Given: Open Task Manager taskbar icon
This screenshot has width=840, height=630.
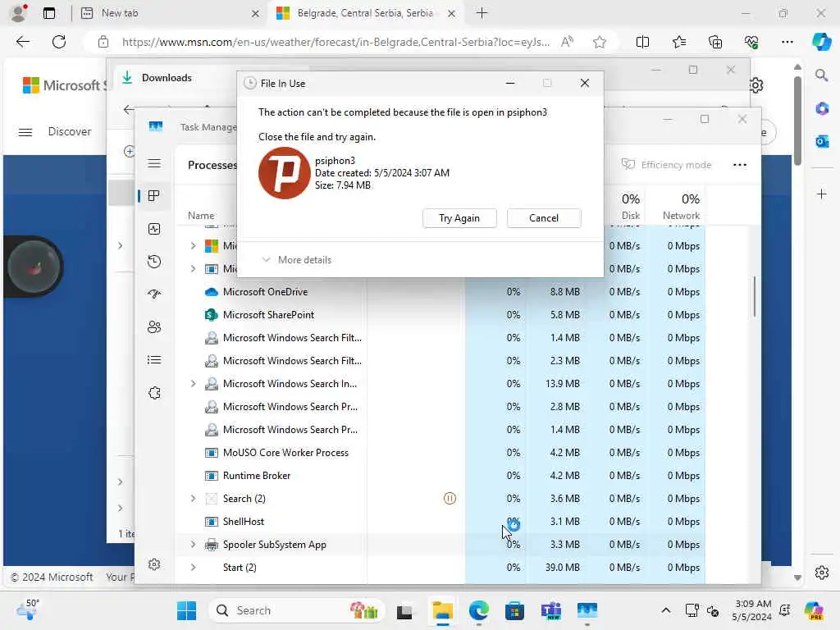Looking at the screenshot, I should click(587, 610).
